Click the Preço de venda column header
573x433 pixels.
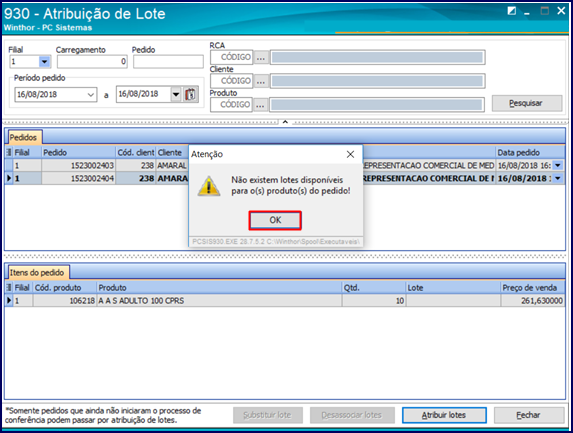tap(533, 288)
